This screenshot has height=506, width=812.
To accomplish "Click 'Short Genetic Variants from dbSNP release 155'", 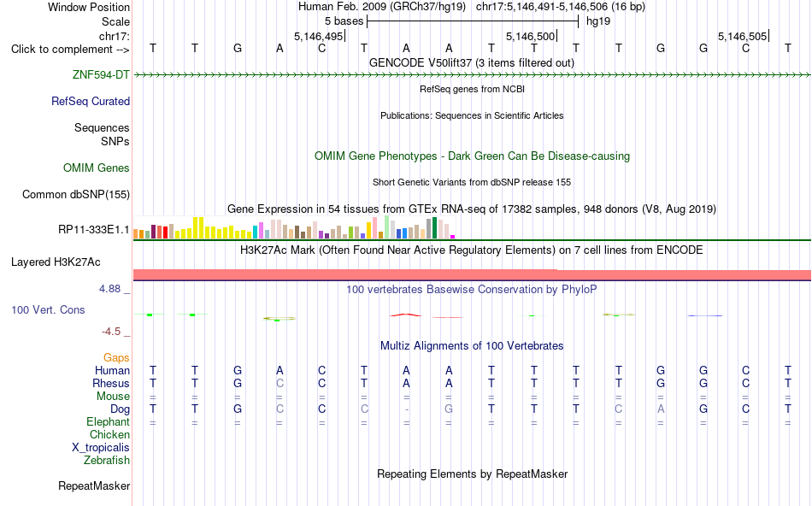I will tap(472, 182).
